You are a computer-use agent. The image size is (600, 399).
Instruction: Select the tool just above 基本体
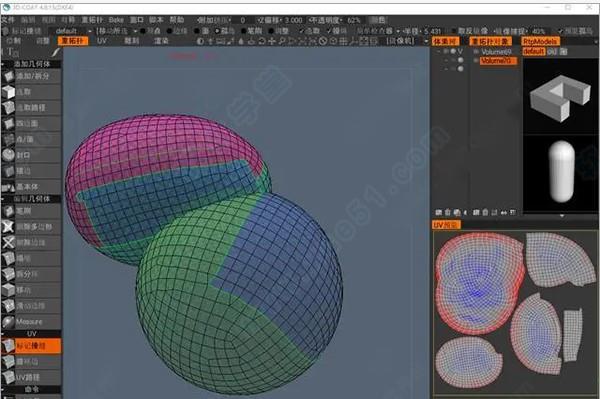[31, 171]
